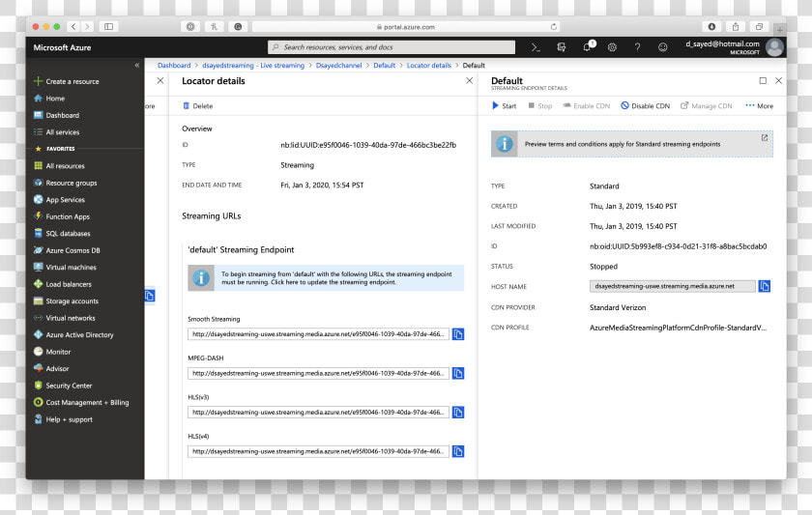Delete the locator

pos(198,105)
